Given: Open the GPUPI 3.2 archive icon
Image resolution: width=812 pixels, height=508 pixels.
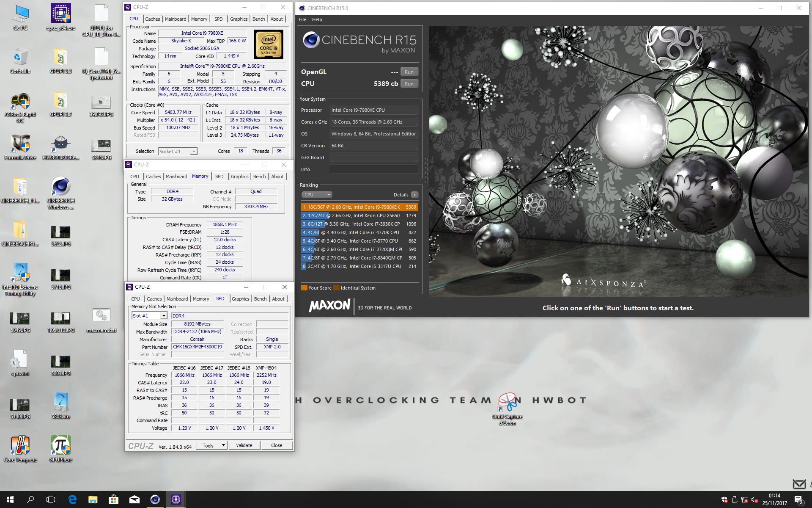Looking at the screenshot, I should [x=61, y=104].
